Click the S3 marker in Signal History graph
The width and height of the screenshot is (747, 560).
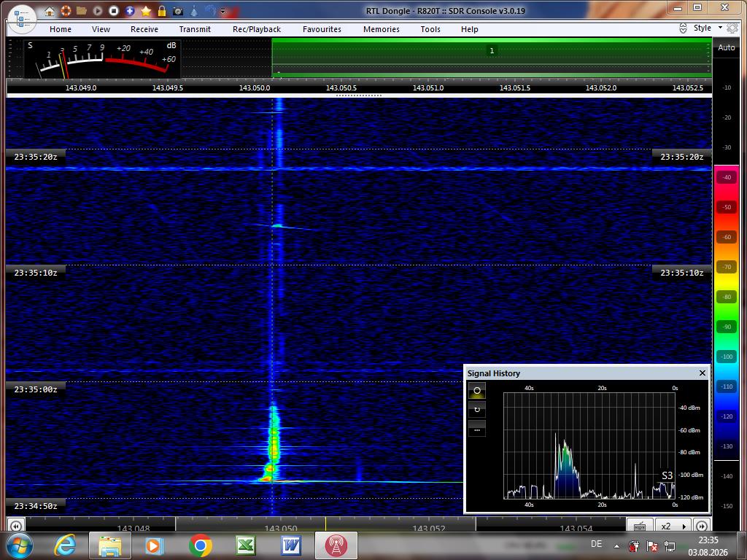point(667,475)
